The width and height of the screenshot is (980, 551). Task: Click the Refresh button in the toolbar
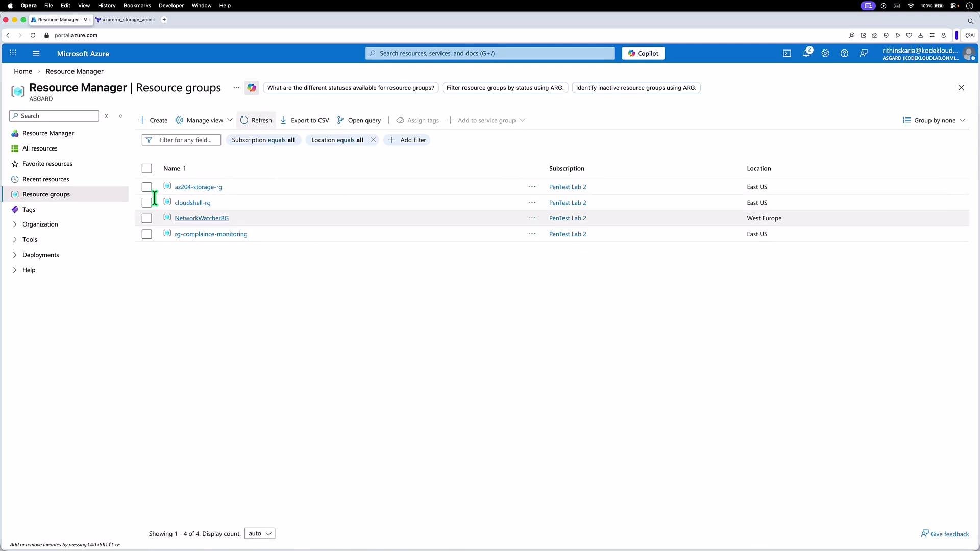[x=256, y=121]
